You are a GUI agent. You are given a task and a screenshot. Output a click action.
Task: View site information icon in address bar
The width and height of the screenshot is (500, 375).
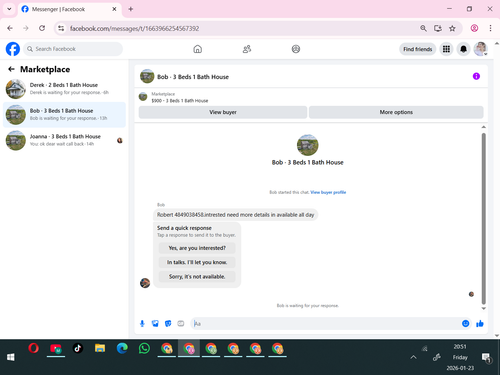click(x=61, y=28)
